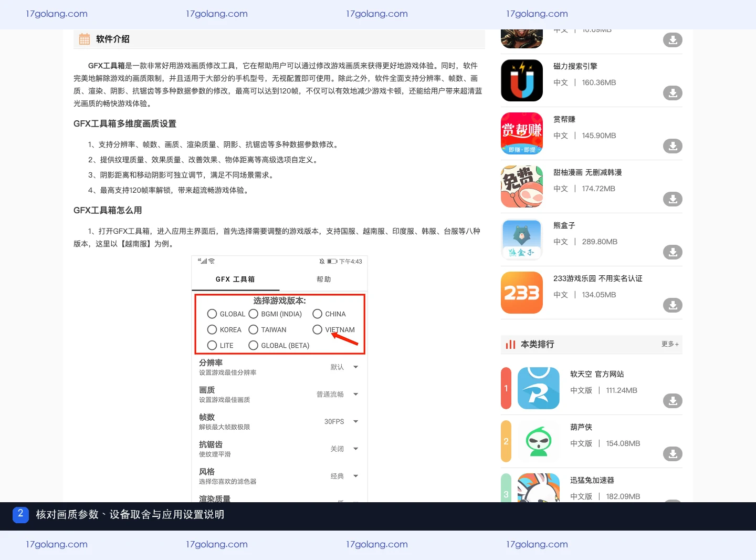The height and width of the screenshot is (560, 756).
Task: Select the TAIWAN game version radio
Action: (254, 330)
